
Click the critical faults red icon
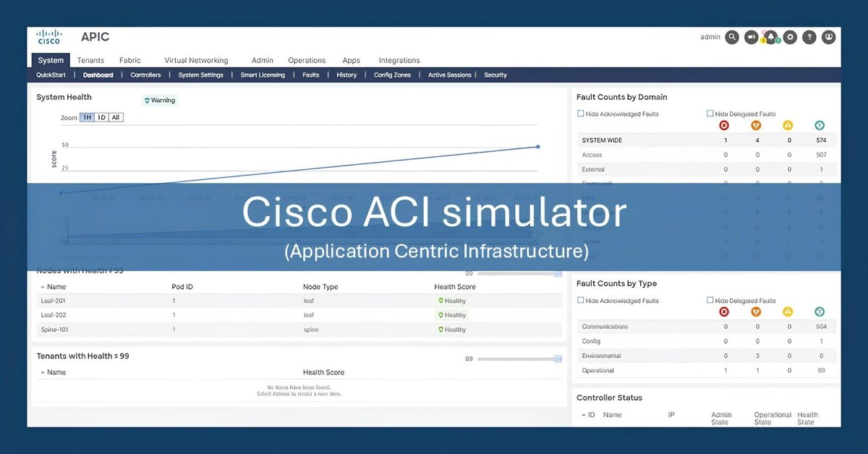tap(724, 125)
